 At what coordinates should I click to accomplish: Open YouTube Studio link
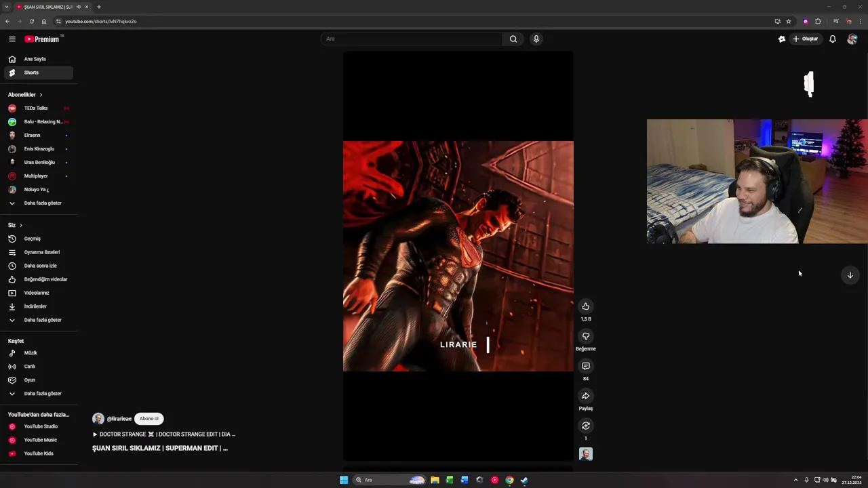pos(39,426)
